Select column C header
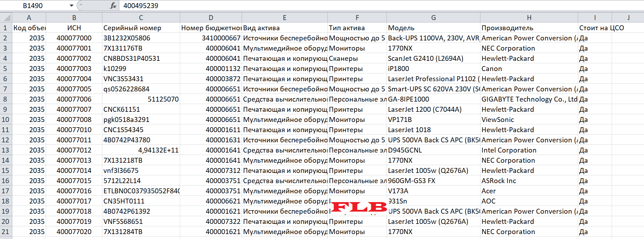 coord(141,18)
